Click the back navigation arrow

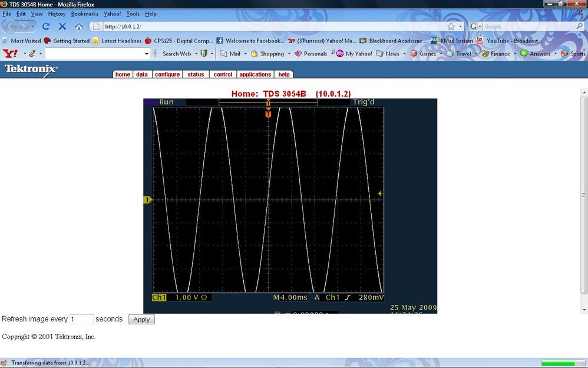tap(10, 27)
